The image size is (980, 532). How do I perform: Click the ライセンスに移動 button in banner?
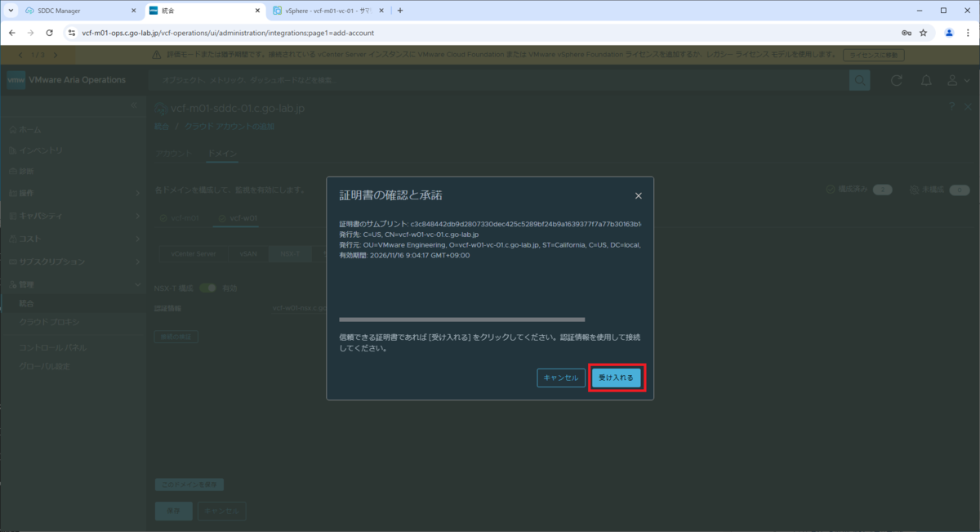pos(873,55)
